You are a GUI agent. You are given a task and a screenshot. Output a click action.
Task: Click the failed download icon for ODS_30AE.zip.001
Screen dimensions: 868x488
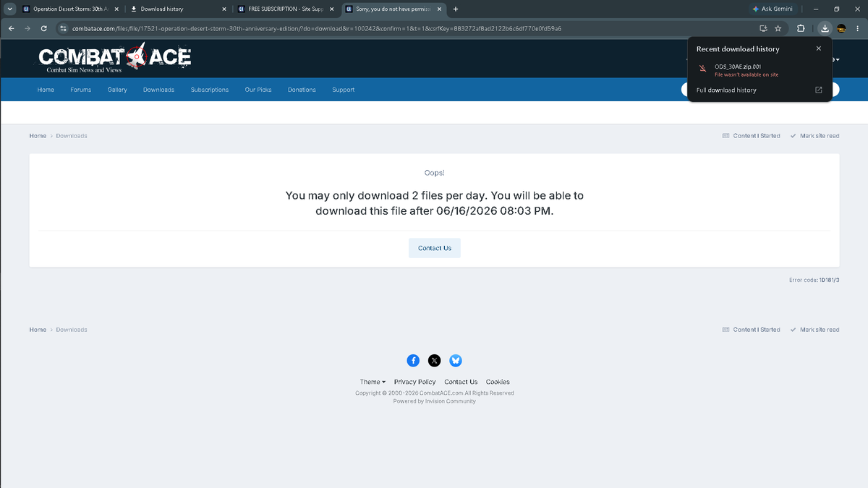[702, 69]
